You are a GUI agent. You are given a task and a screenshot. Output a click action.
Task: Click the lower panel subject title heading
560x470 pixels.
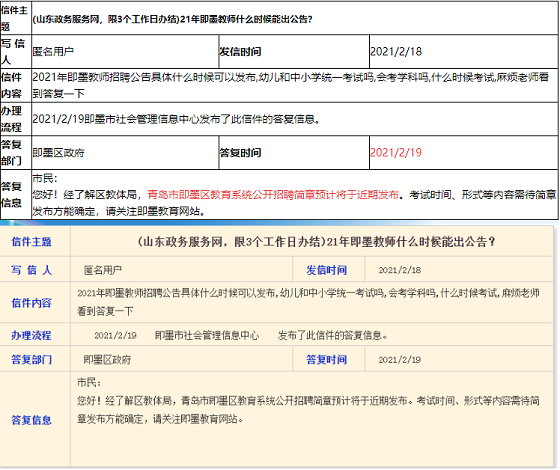[316, 242]
